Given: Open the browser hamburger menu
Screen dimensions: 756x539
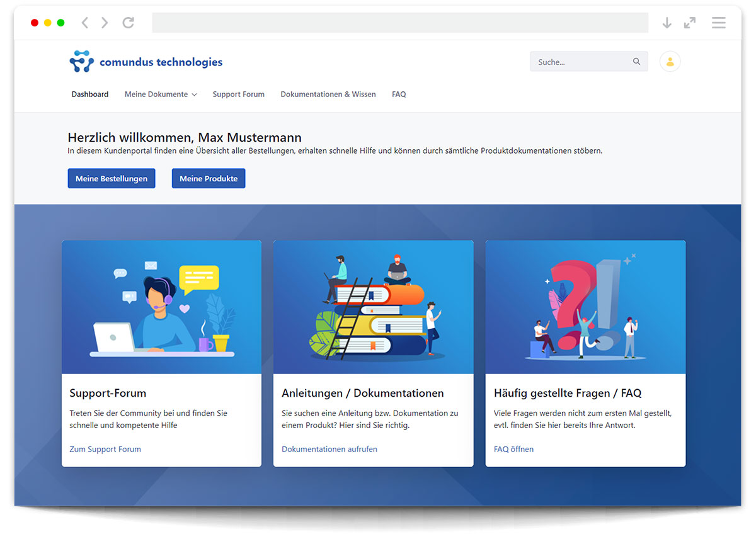Looking at the screenshot, I should (x=718, y=23).
